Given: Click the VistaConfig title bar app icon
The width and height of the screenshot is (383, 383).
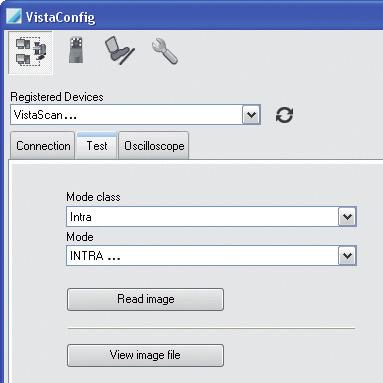Looking at the screenshot, I should 14,16.
